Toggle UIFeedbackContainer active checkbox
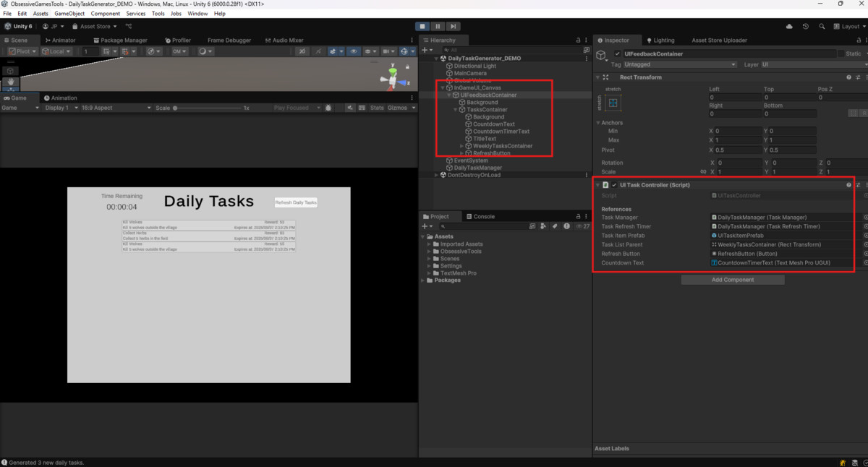The image size is (868, 467). tap(617, 54)
